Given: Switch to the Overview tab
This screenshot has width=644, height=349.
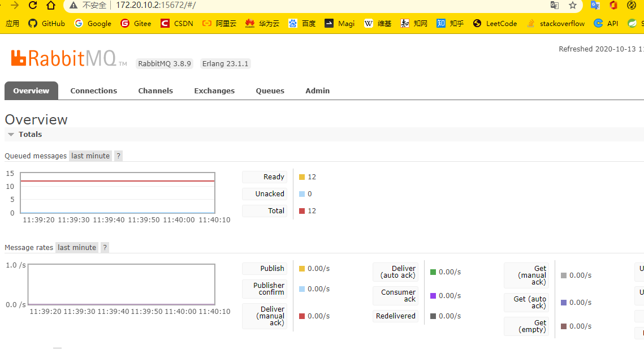Looking at the screenshot, I should pyautogui.click(x=31, y=91).
